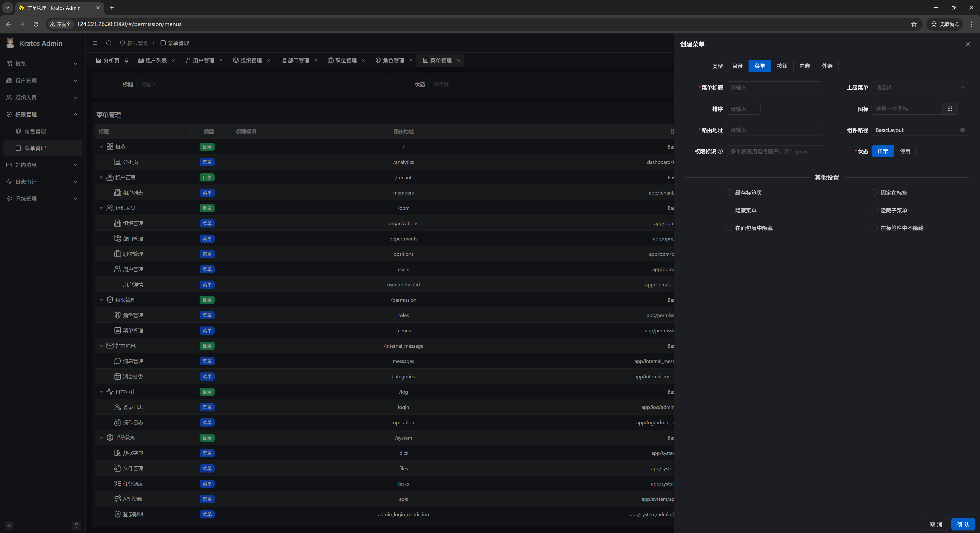Click the permission identifier help icon
This screenshot has width=980, height=533.
pyautogui.click(x=720, y=151)
